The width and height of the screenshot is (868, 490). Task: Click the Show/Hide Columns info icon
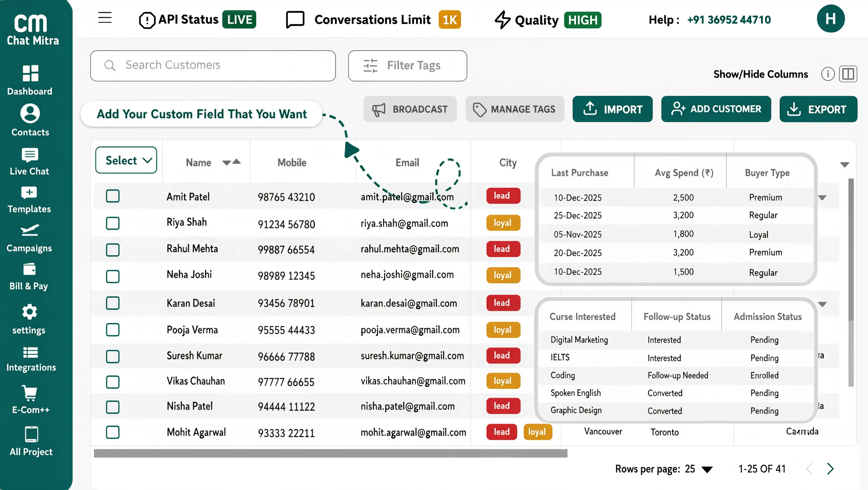pyautogui.click(x=827, y=74)
